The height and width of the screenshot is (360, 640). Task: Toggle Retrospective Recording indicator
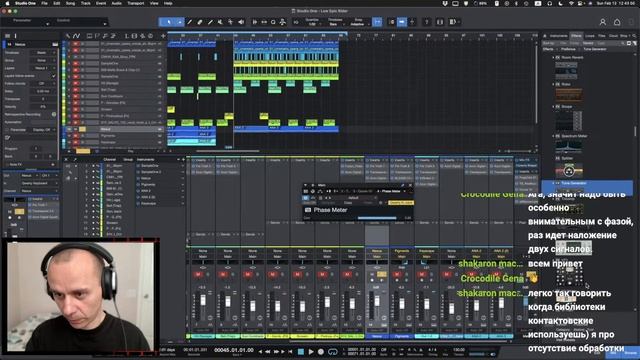53,115
